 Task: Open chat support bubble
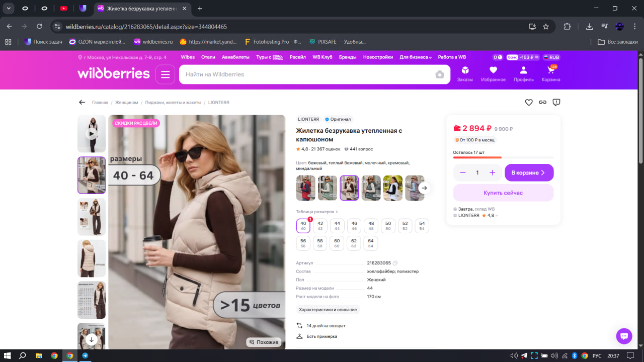pos(624,336)
